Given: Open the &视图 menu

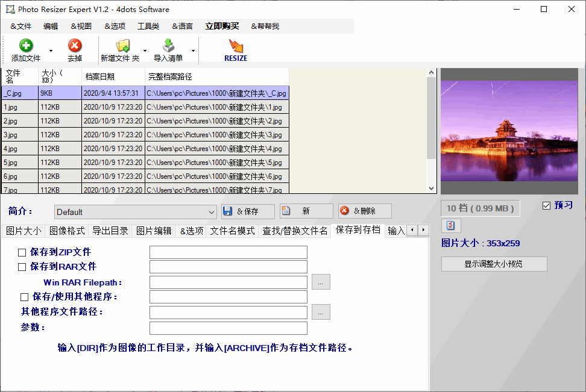Looking at the screenshot, I should (x=81, y=26).
